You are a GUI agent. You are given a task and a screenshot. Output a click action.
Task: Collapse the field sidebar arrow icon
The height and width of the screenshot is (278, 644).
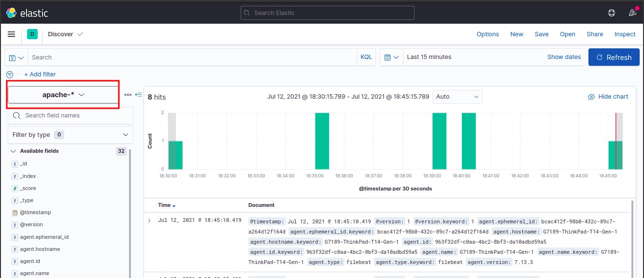pos(138,95)
